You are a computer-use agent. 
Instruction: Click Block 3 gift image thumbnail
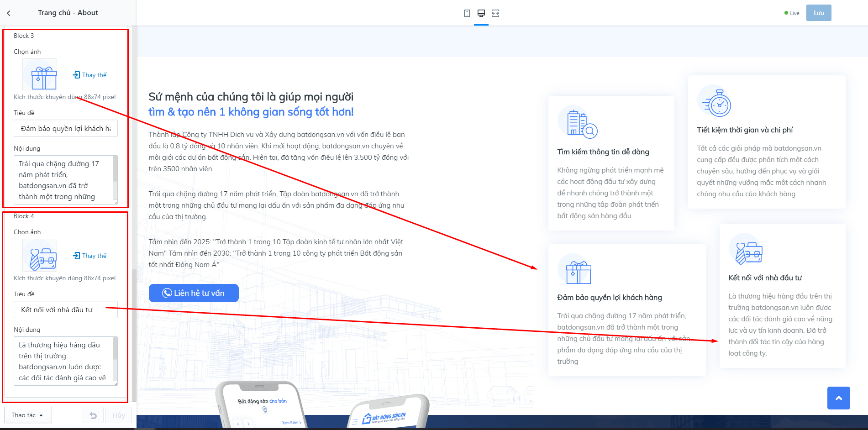tap(40, 74)
